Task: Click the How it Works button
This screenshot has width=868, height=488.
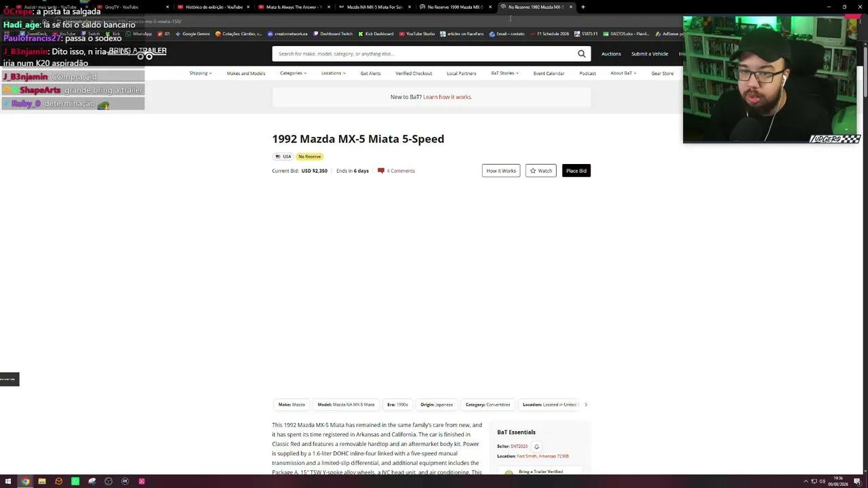Action: (x=501, y=171)
